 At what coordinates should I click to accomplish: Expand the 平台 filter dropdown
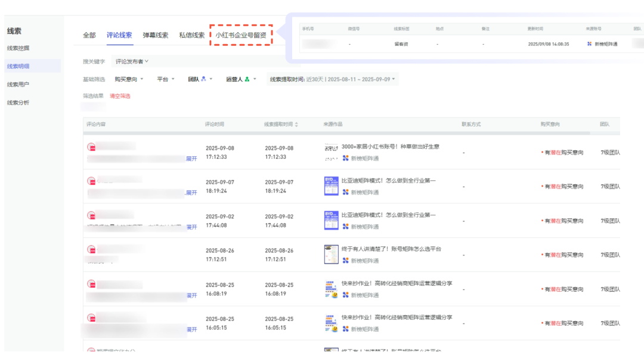[166, 79]
